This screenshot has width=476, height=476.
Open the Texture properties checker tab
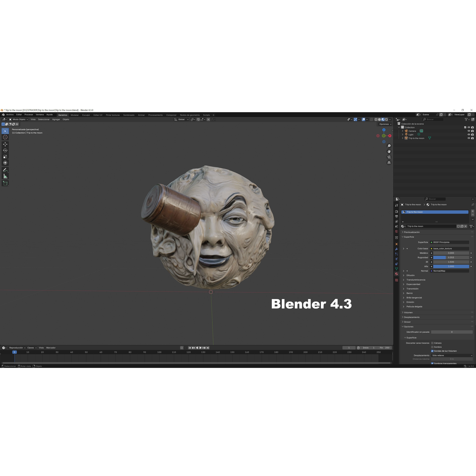coord(396,280)
